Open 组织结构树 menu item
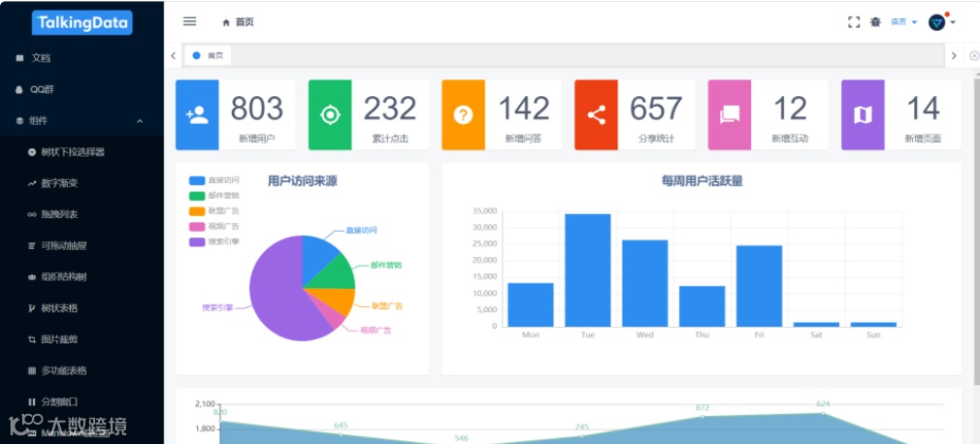 pos(82,276)
